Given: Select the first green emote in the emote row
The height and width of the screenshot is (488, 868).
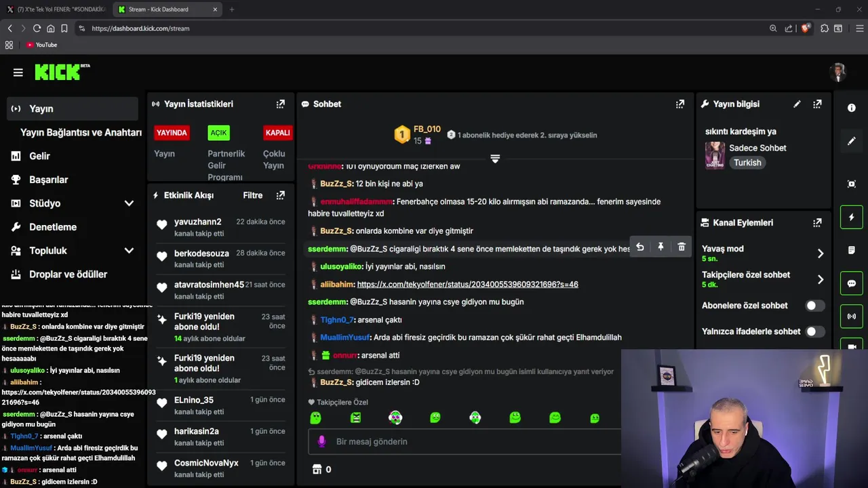Looking at the screenshot, I should tap(315, 418).
